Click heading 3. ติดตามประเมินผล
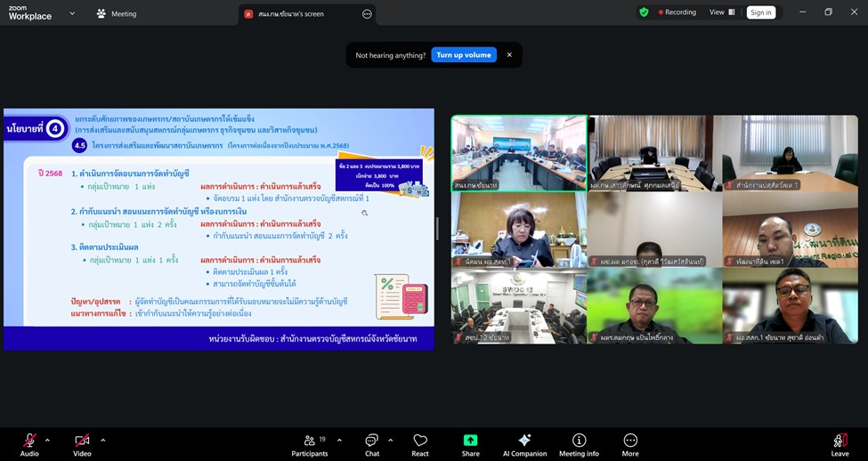 (x=105, y=247)
